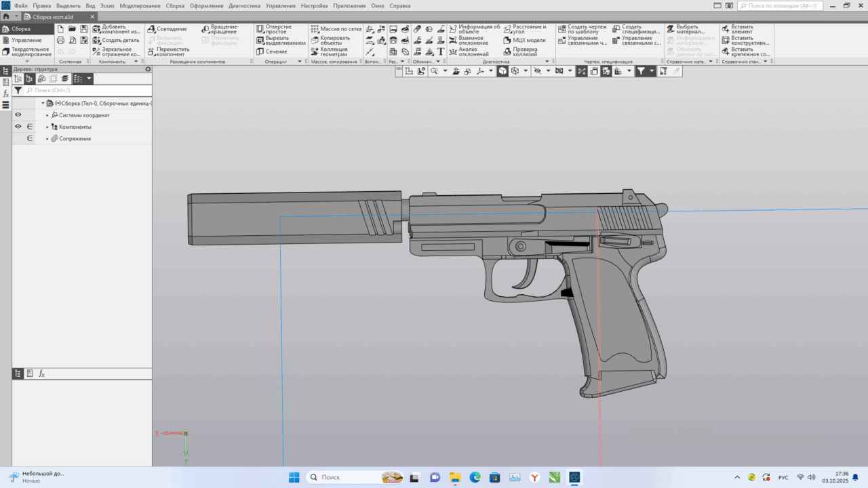The width and height of the screenshot is (868, 488).
Task: Expand the Сопряжения tree node
Action: 47,138
